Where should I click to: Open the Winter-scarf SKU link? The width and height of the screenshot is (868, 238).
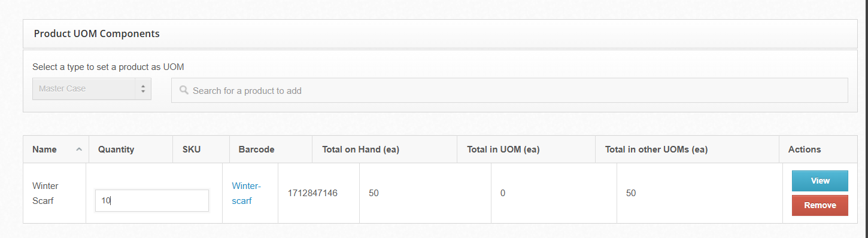tap(246, 193)
